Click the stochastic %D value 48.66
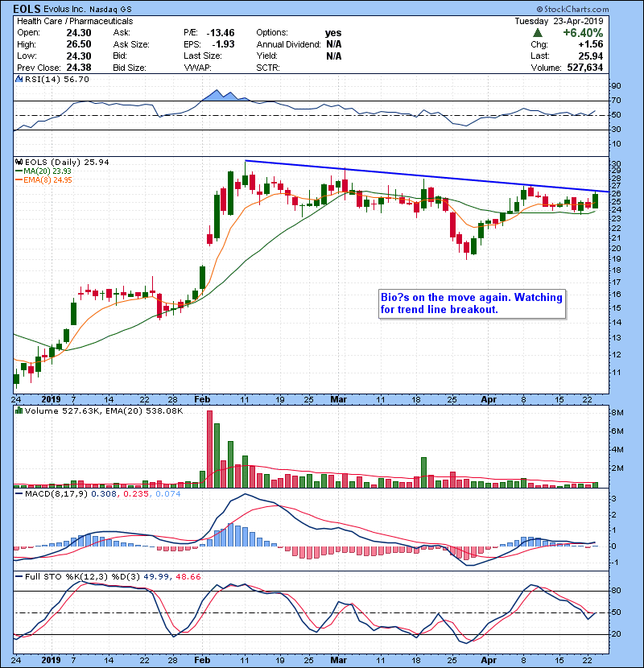The width and height of the screenshot is (644, 668). 188,576
